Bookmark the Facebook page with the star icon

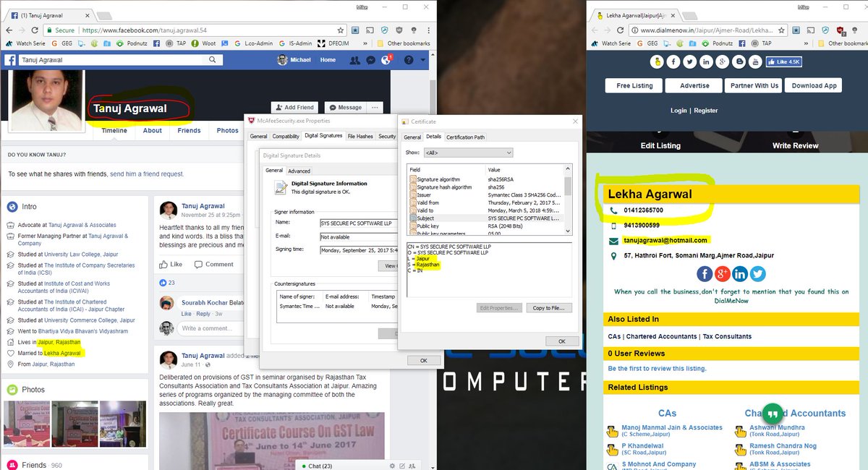(341, 30)
